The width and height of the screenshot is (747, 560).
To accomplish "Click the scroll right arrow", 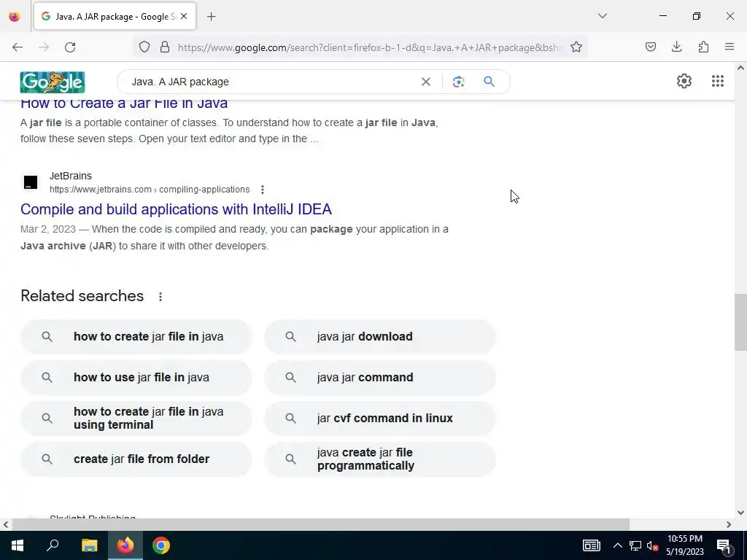I will 729,524.
